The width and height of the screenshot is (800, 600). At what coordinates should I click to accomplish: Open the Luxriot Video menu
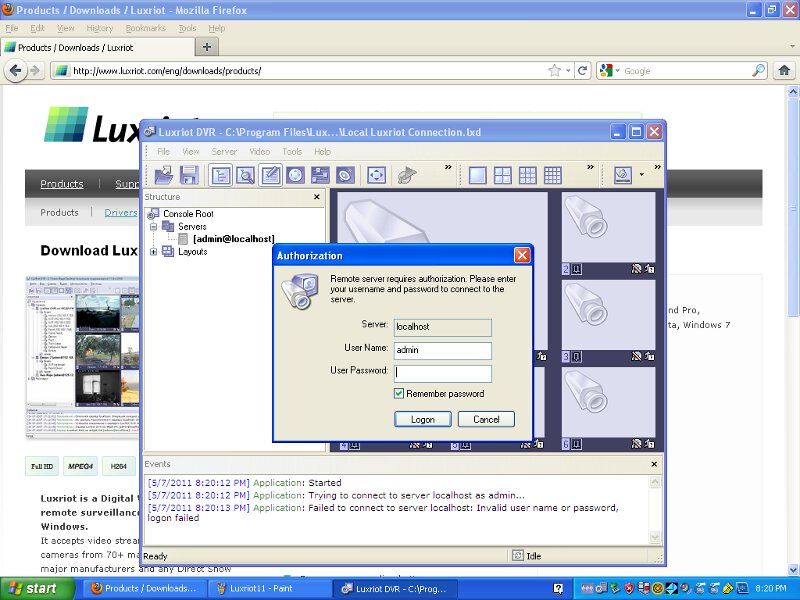(x=260, y=152)
